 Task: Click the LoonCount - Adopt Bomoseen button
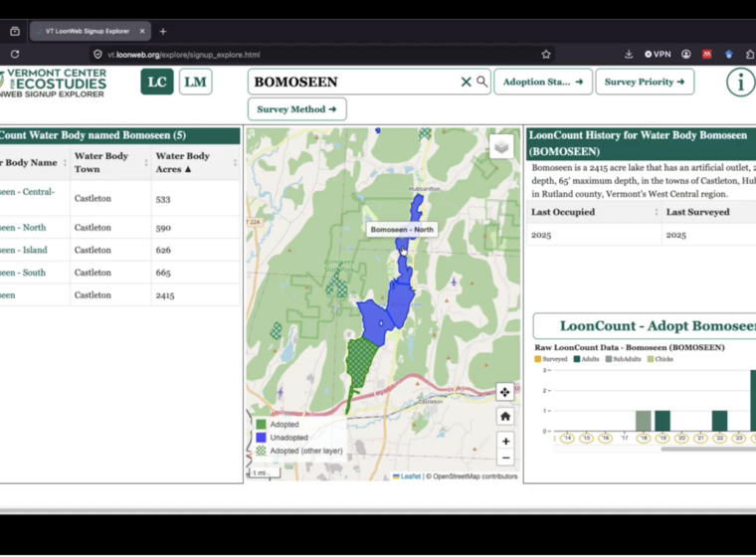point(645,326)
